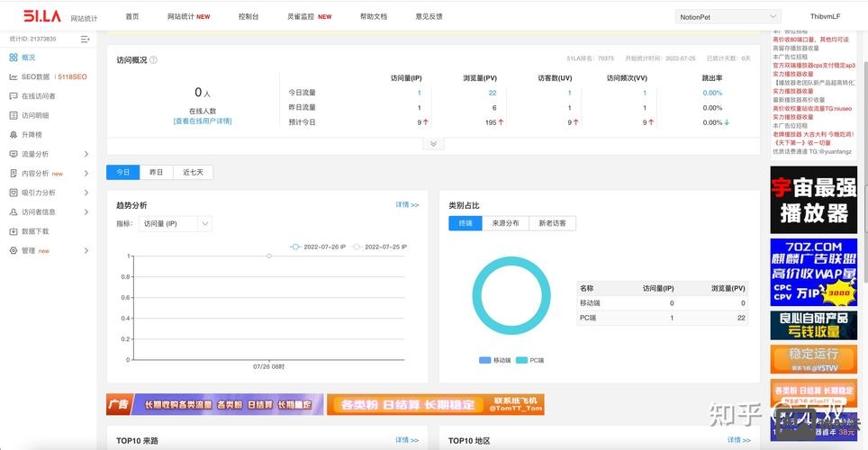The image size is (868, 450).
Task: Click PC端 row in terminal table
Action: [662, 319]
